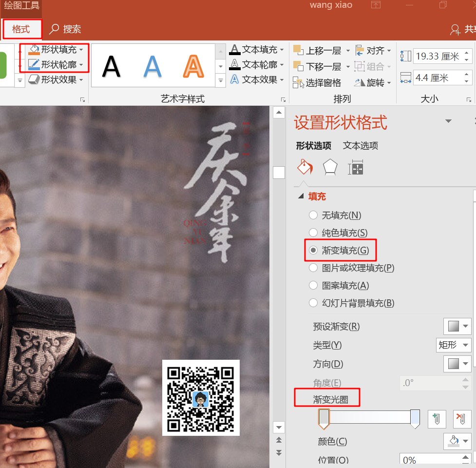Collapse the 填充 section
The width and height of the screenshot is (476, 468).
point(301,196)
